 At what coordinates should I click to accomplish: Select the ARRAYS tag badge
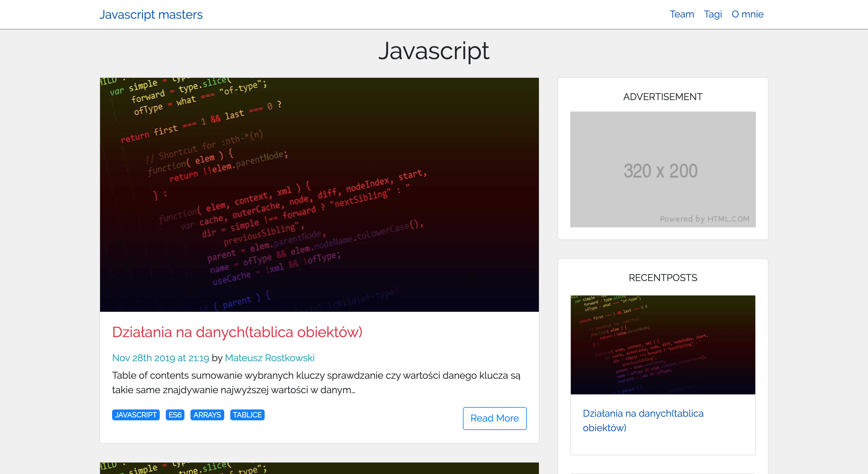tap(207, 415)
